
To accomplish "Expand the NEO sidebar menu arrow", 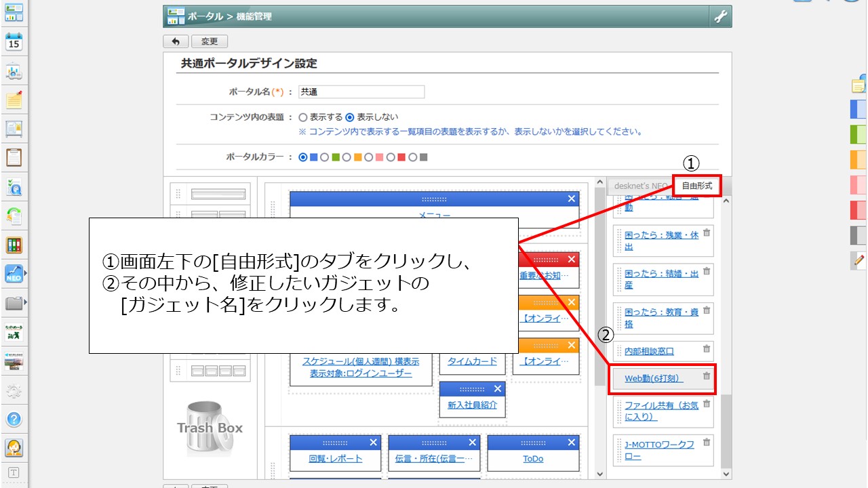I will (x=26, y=273).
